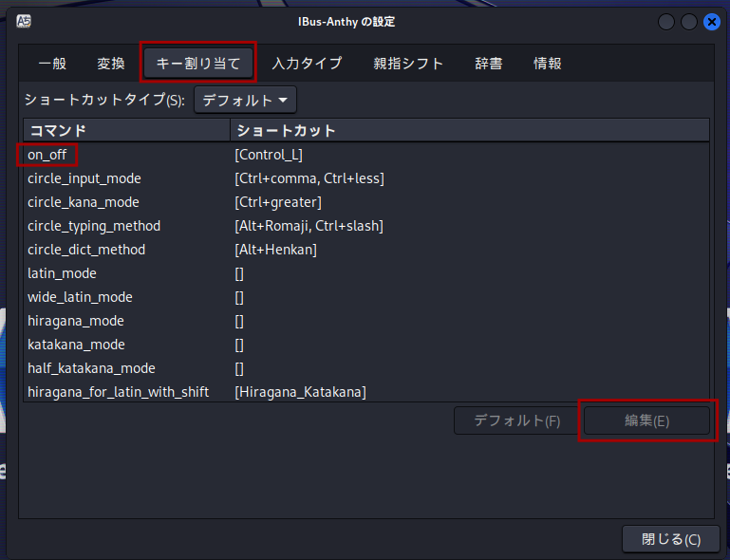Click the IBus-Anthy app icon in title bar

tap(24, 22)
